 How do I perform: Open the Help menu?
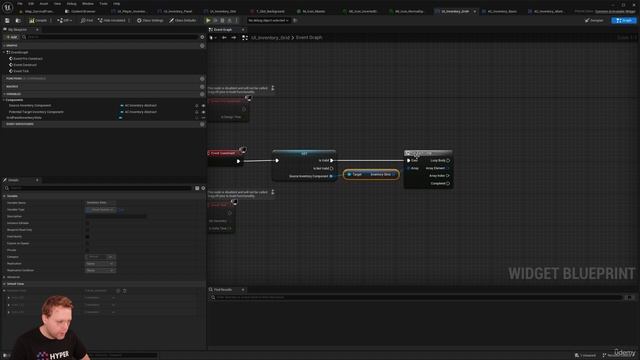[x=117, y=4]
